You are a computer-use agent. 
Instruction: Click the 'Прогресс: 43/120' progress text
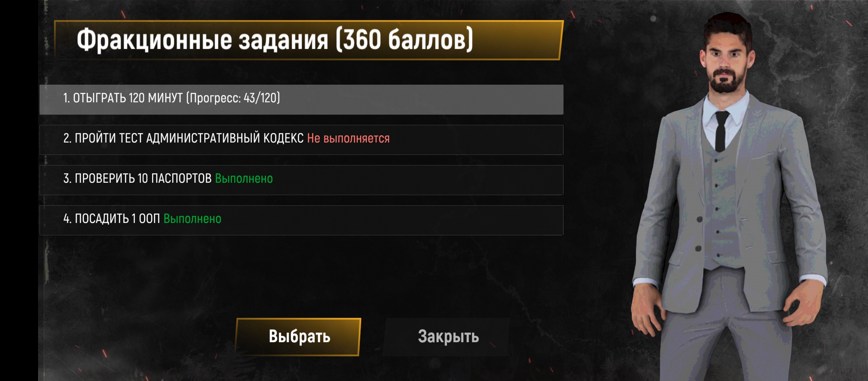(233, 98)
